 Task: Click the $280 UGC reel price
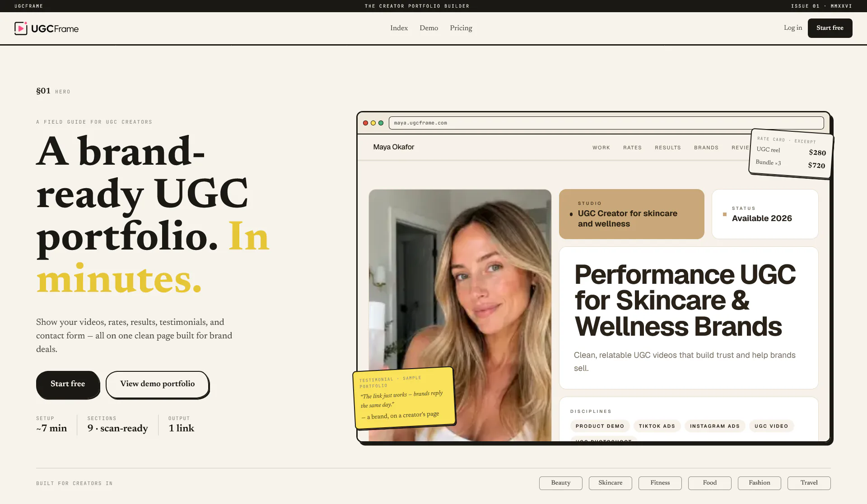(x=817, y=153)
